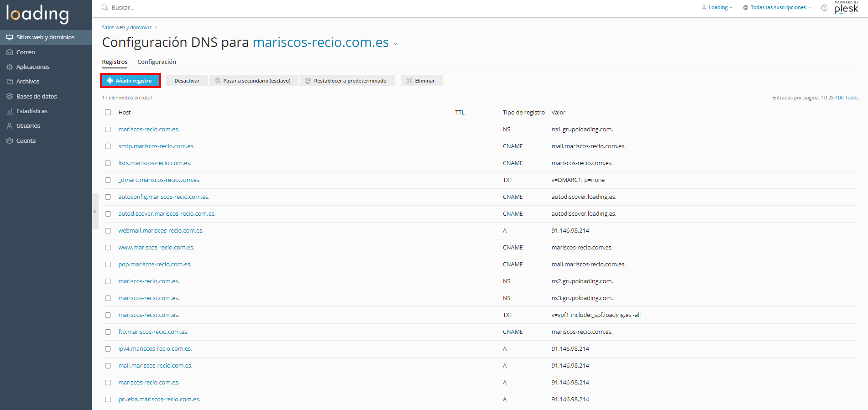Check the lists.mariscos-recio.com.es row checkbox
Viewport: 868px width, 410px height.
(108, 163)
